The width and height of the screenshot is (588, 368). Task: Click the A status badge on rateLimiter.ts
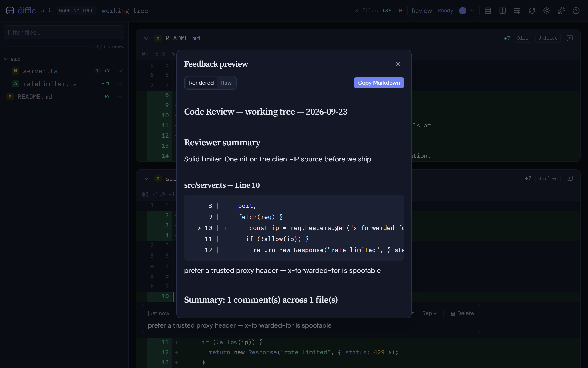coord(16,84)
